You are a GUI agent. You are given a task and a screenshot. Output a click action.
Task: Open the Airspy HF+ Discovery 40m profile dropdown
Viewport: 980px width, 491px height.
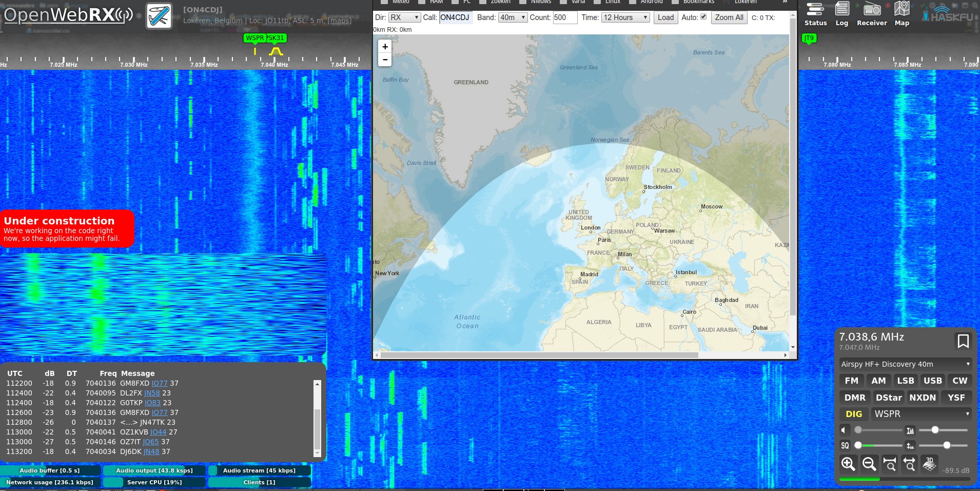(x=905, y=364)
